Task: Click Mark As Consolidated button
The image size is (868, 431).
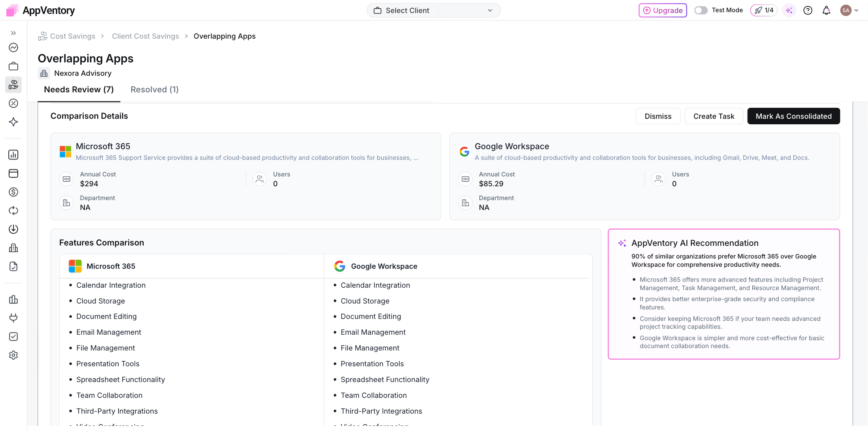Action: click(x=794, y=116)
